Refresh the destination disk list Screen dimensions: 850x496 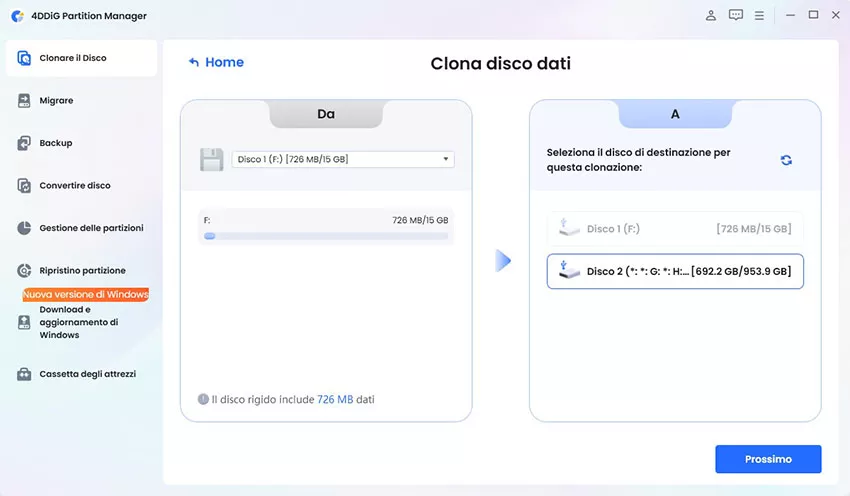click(x=786, y=160)
